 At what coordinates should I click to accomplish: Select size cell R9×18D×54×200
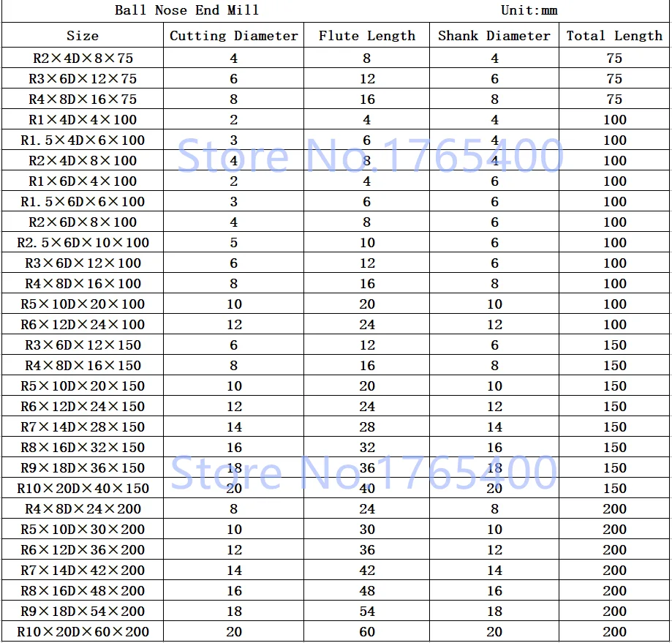tap(83, 612)
